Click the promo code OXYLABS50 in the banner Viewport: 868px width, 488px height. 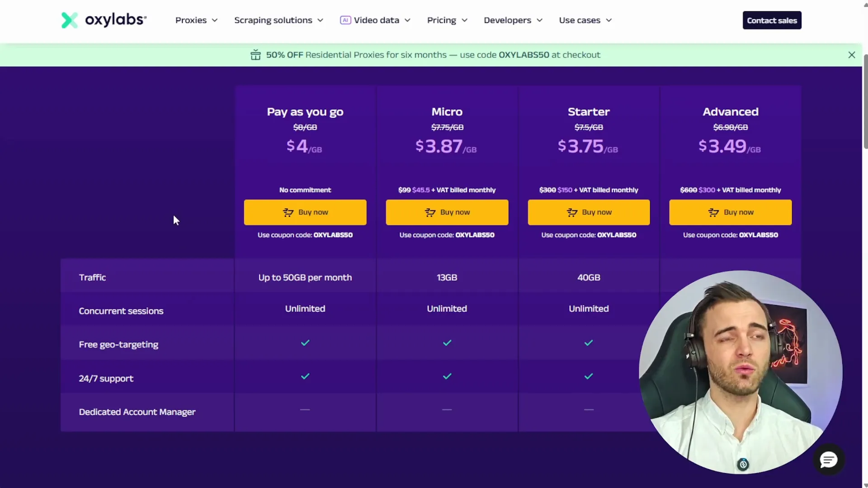click(x=524, y=55)
